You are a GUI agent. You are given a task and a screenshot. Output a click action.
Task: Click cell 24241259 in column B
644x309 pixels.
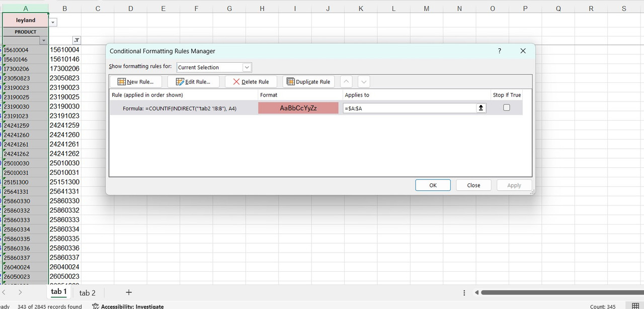pyautogui.click(x=65, y=125)
